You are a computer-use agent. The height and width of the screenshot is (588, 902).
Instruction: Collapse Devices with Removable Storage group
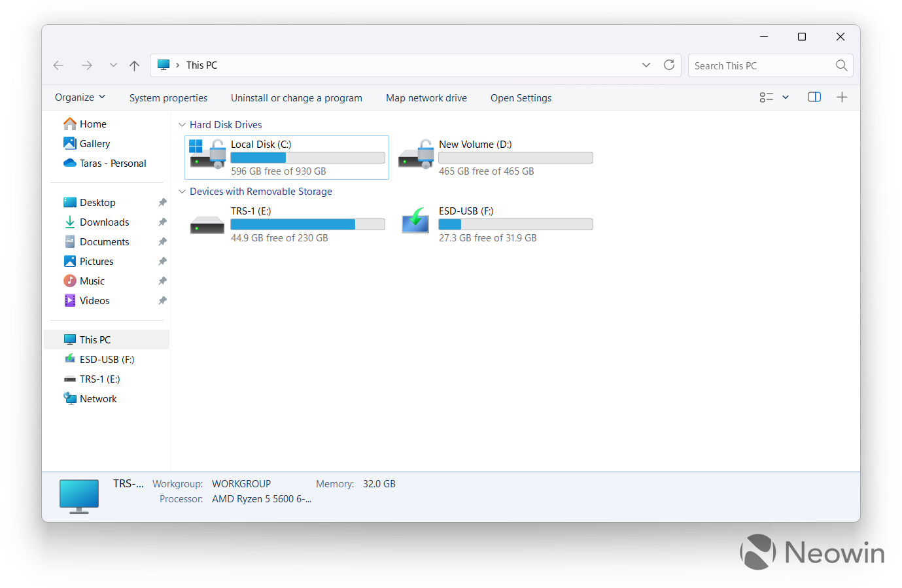tap(182, 191)
